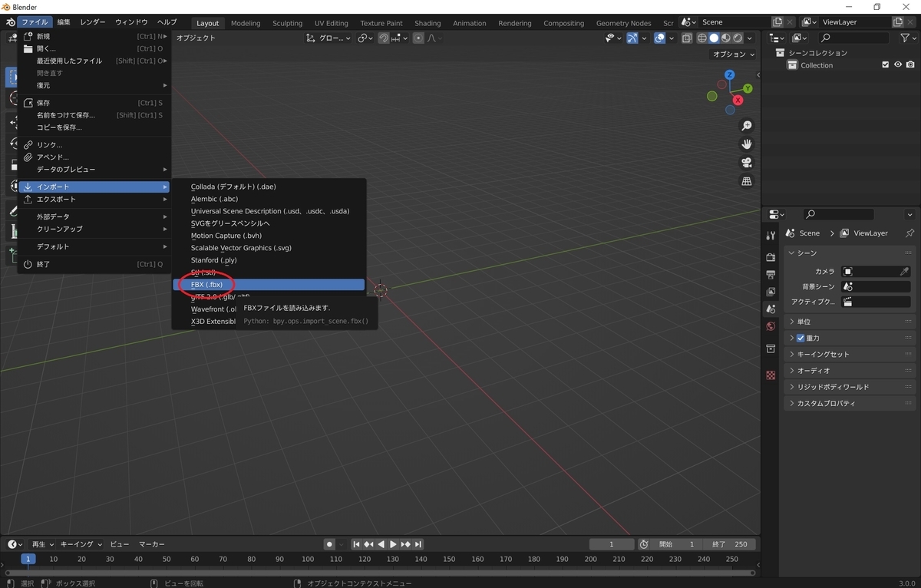Open Geometry Nodes workspace tab

coord(623,23)
